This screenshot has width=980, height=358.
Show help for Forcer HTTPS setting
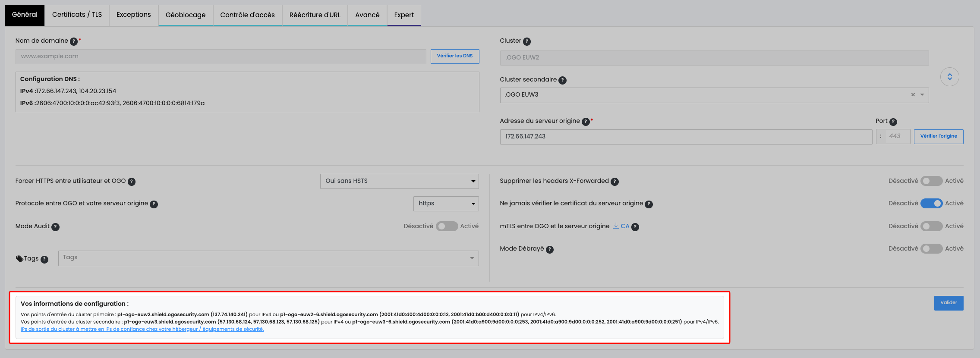click(132, 182)
